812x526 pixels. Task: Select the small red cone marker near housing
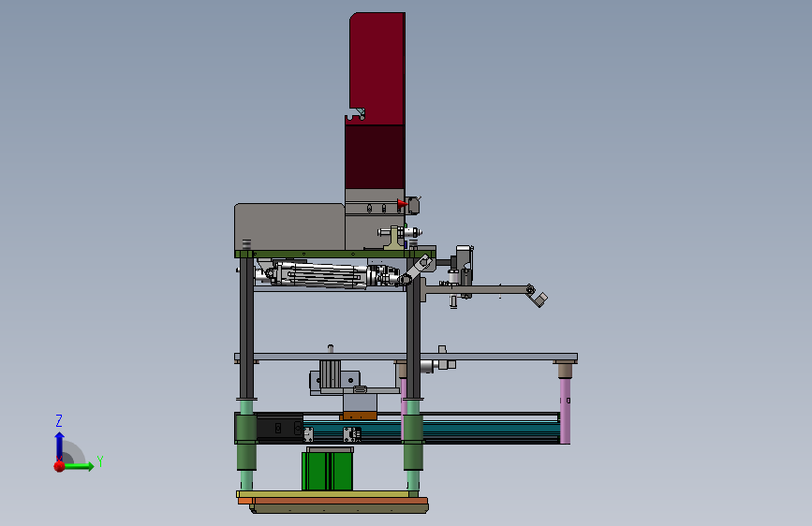pos(402,204)
